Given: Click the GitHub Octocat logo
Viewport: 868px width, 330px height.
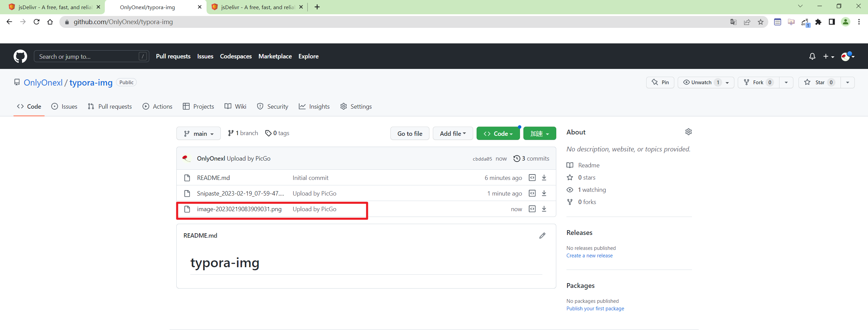Looking at the screenshot, I should click(20, 56).
